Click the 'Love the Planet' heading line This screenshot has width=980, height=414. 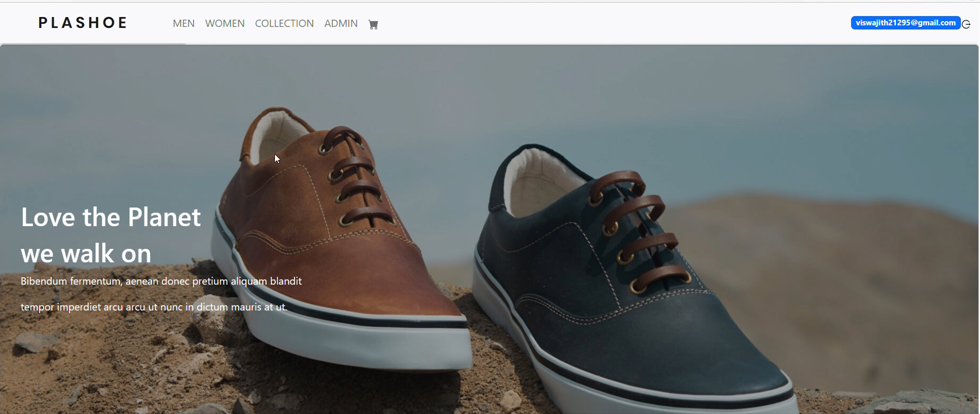click(111, 217)
